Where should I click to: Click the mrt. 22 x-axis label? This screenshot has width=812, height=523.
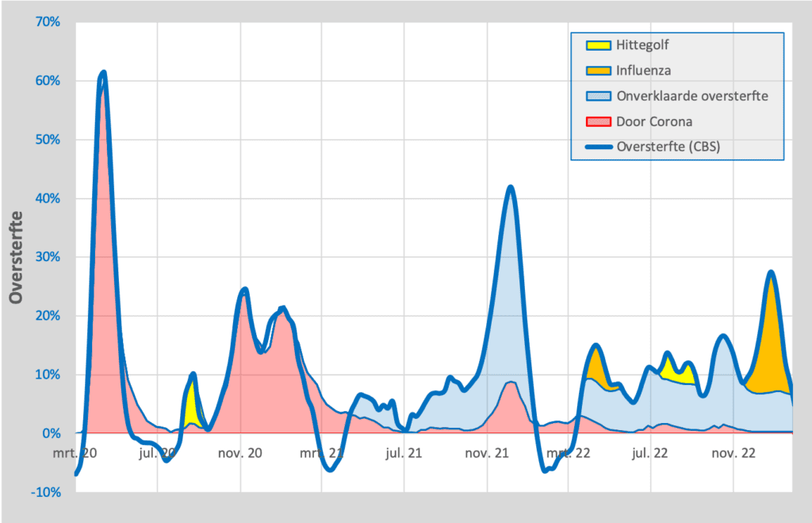568,453
